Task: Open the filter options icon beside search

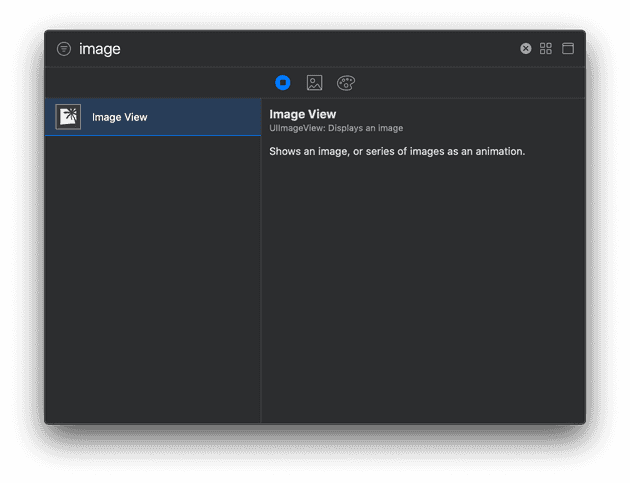Action: pyautogui.click(x=64, y=49)
